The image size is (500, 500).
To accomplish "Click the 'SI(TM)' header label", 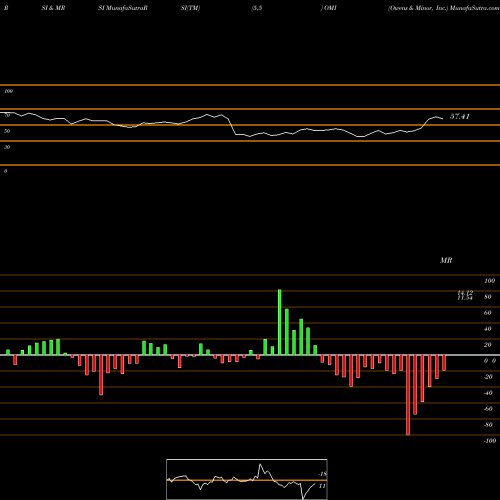I will pyautogui.click(x=190, y=8).
